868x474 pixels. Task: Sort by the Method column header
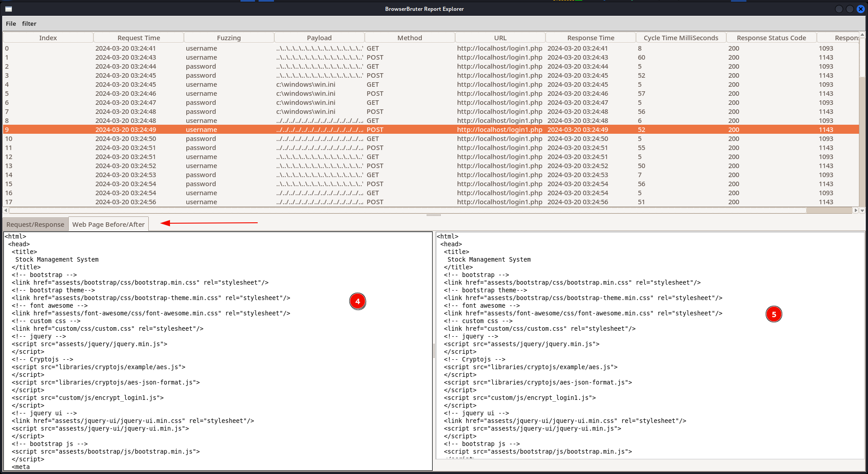(410, 38)
